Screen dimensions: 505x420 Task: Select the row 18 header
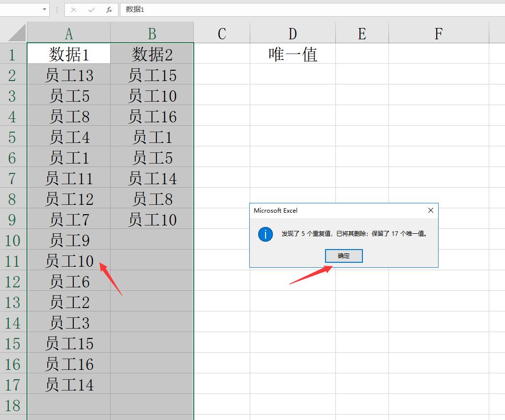point(13,405)
